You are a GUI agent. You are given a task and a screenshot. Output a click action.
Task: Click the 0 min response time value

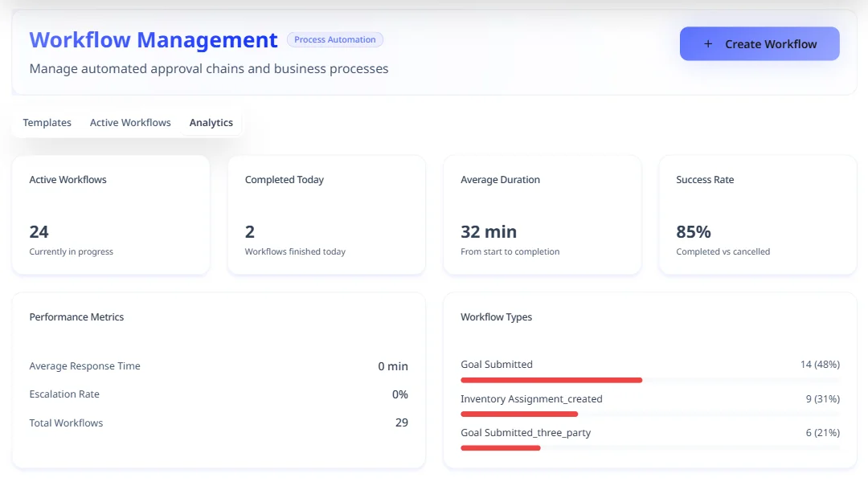tap(393, 365)
